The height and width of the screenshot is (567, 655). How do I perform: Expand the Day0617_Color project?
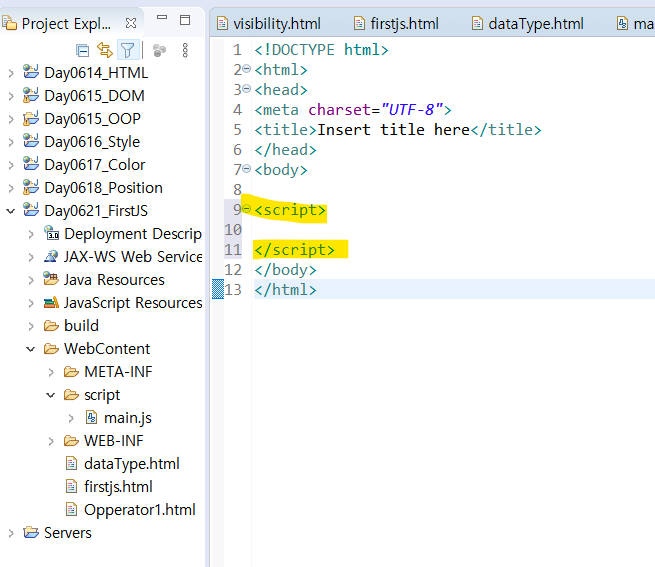(x=11, y=165)
